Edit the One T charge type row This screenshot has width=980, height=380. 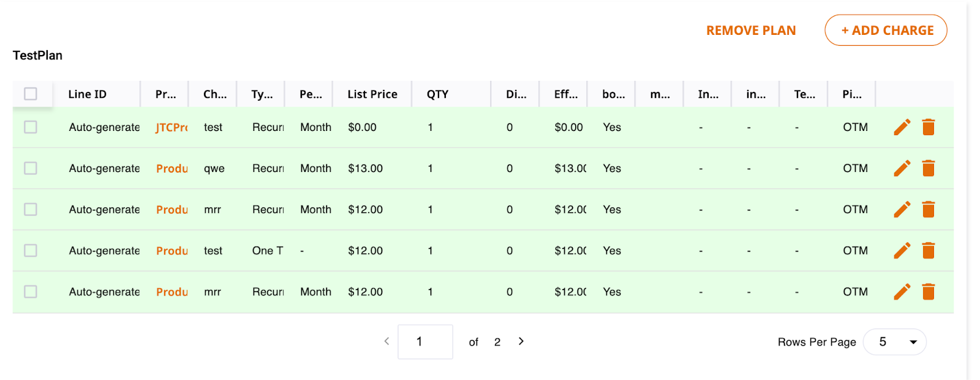[x=902, y=250]
